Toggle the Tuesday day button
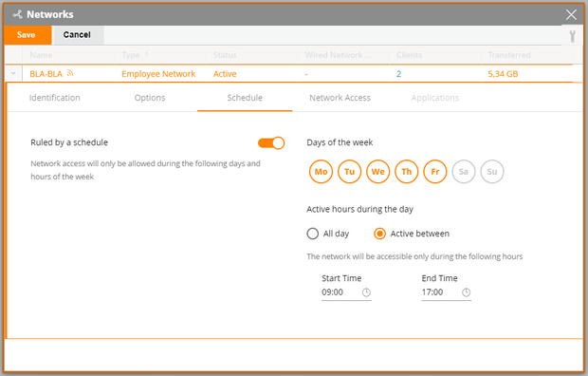This screenshot has height=376, width=588. 350,172
